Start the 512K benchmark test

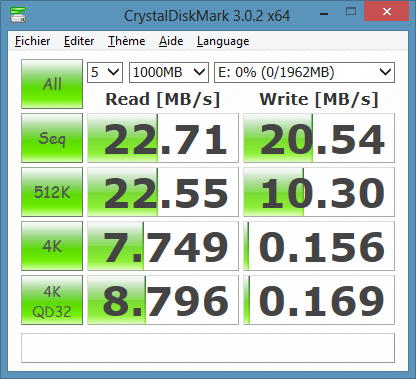click(52, 192)
